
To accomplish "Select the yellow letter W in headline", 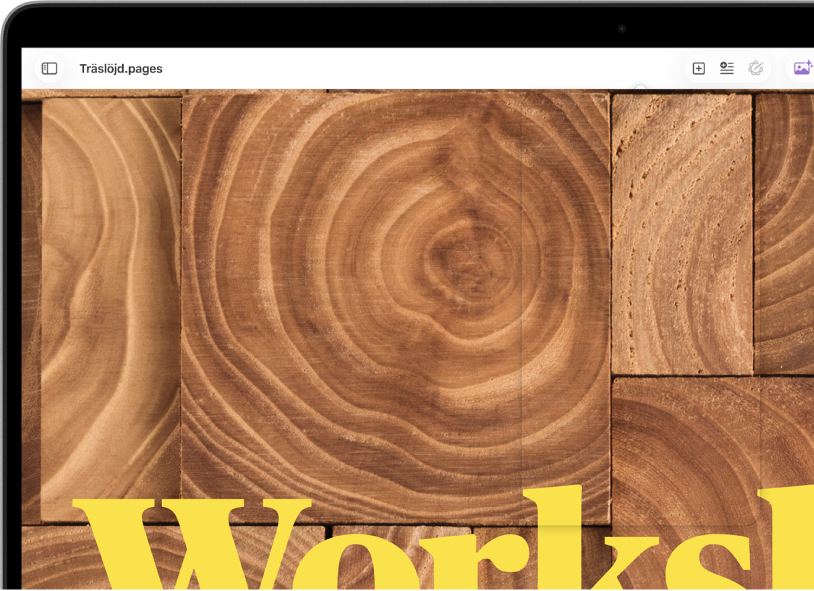I will point(192,544).
